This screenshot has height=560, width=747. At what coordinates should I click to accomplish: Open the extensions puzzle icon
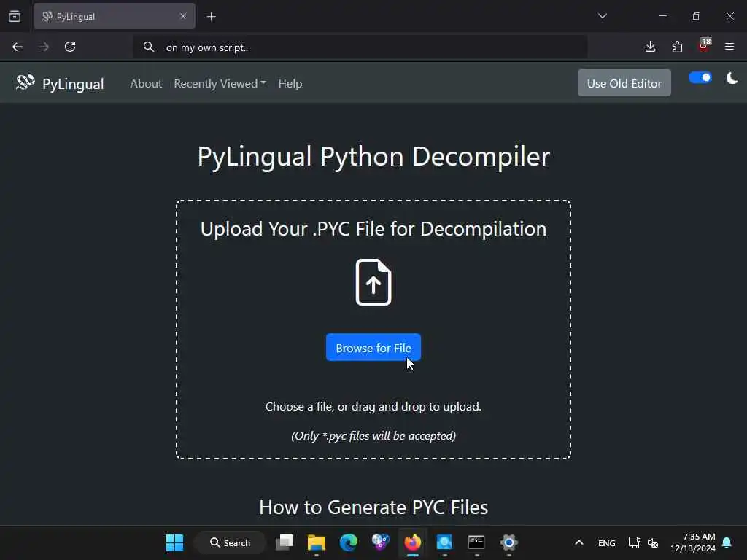[x=677, y=47]
